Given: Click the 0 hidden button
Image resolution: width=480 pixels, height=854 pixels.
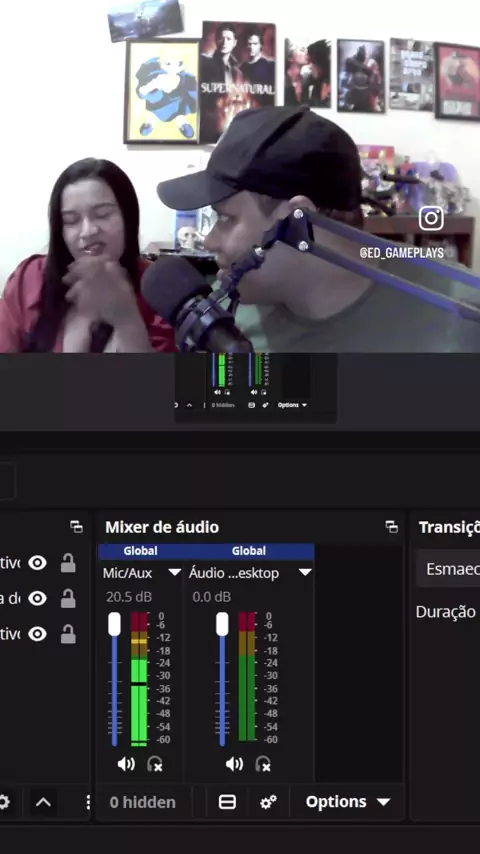Looking at the screenshot, I should [x=143, y=802].
